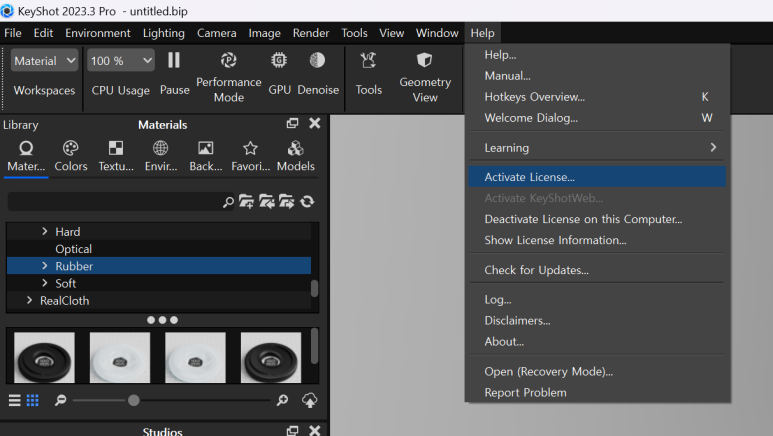Select Activate License in Help menu
773x436 pixels.
pos(529,177)
